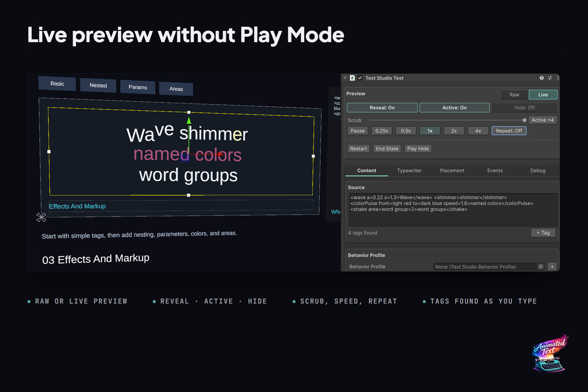This screenshot has height=392, width=588.
Task: Open the component three-dot options menu
Action: tap(558, 78)
